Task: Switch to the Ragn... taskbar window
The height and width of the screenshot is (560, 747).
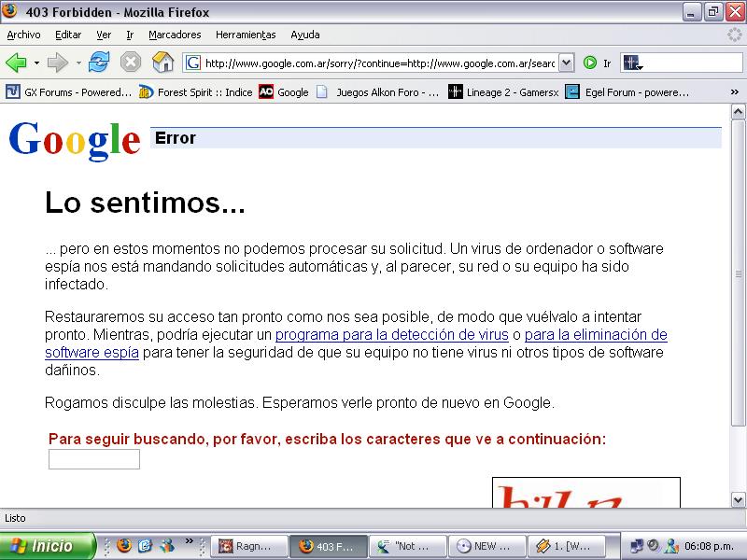Action: pos(249,546)
